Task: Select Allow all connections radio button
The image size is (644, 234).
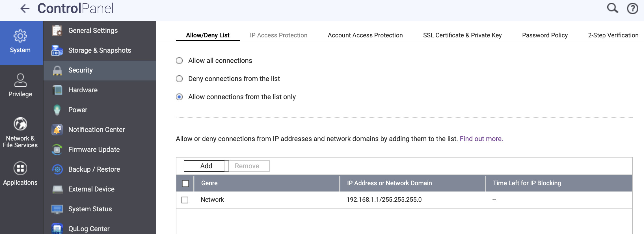Action: pos(179,61)
